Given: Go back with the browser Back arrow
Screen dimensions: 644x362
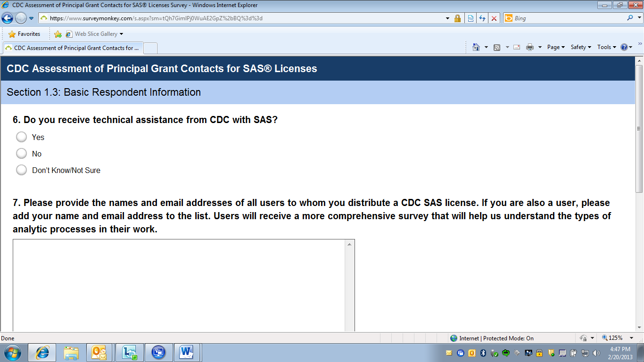Looking at the screenshot, I should (8, 18).
